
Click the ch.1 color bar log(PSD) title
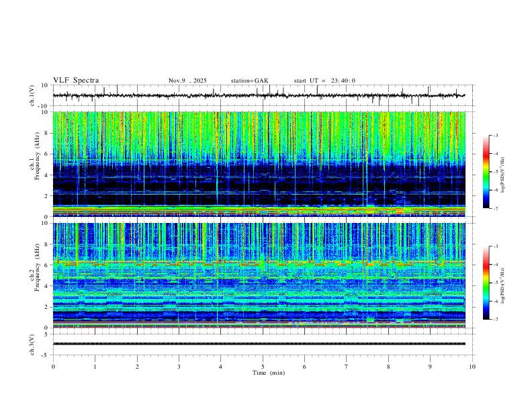[503, 175]
